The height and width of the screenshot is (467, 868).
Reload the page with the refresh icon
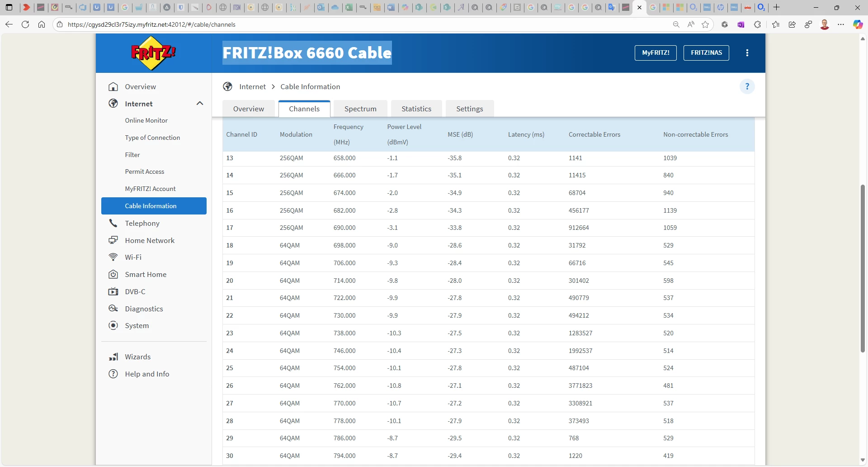(x=25, y=24)
